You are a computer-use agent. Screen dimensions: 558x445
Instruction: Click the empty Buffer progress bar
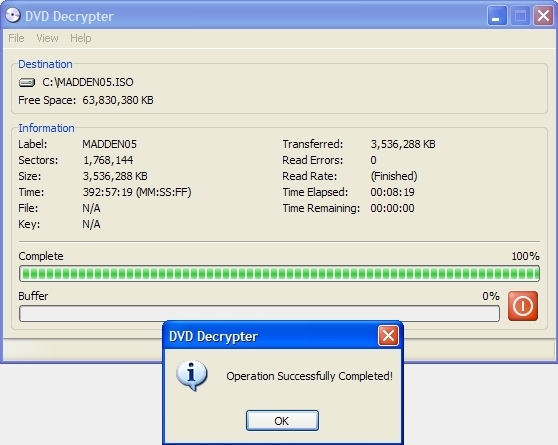[259, 313]
